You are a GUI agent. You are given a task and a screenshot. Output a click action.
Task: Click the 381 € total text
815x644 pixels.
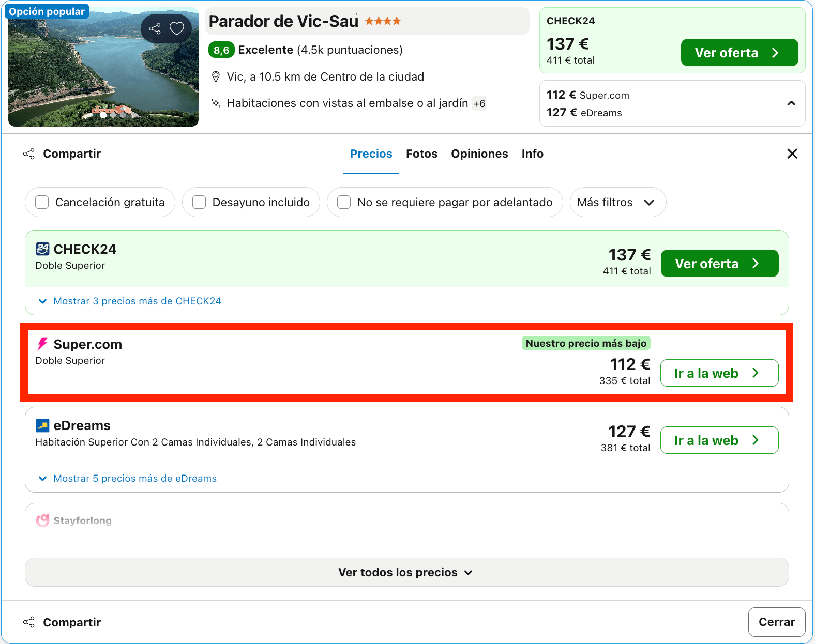625,448
